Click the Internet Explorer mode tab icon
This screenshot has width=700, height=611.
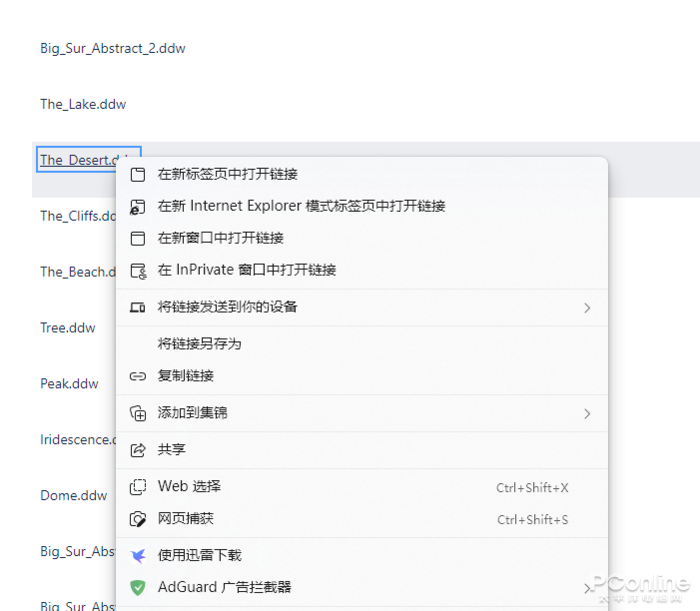[x=138, y=206]
